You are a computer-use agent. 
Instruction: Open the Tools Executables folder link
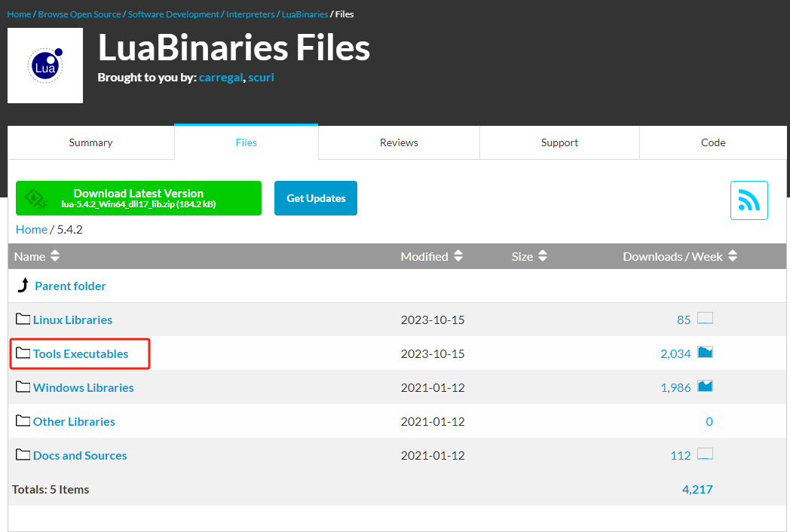tap(81, 353)
